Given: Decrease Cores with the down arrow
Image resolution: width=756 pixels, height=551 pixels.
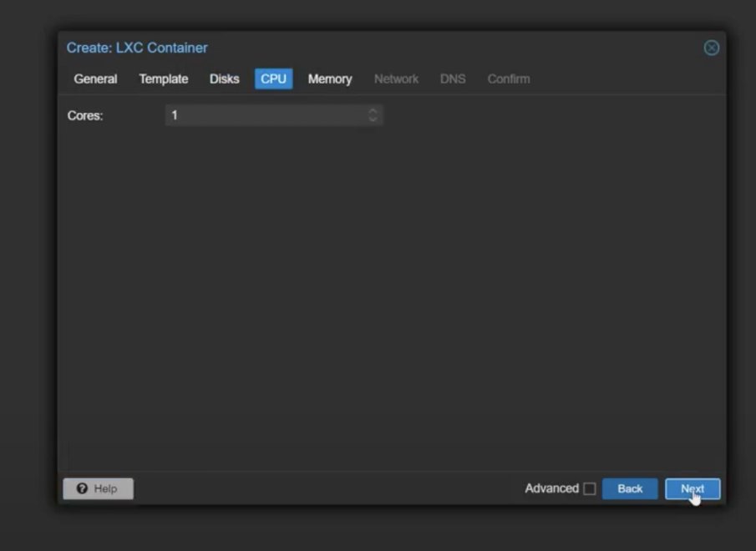Looking at the screenshot, I should 373,120.
